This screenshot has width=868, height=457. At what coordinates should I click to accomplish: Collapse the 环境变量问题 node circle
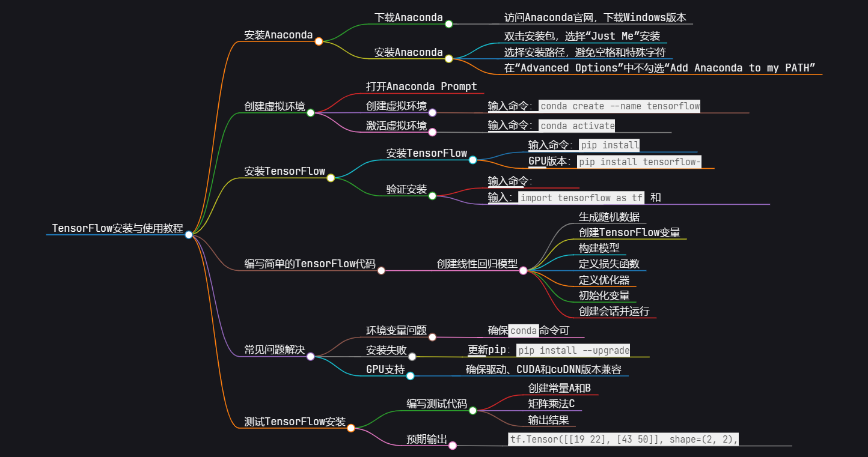coord(432,337)
